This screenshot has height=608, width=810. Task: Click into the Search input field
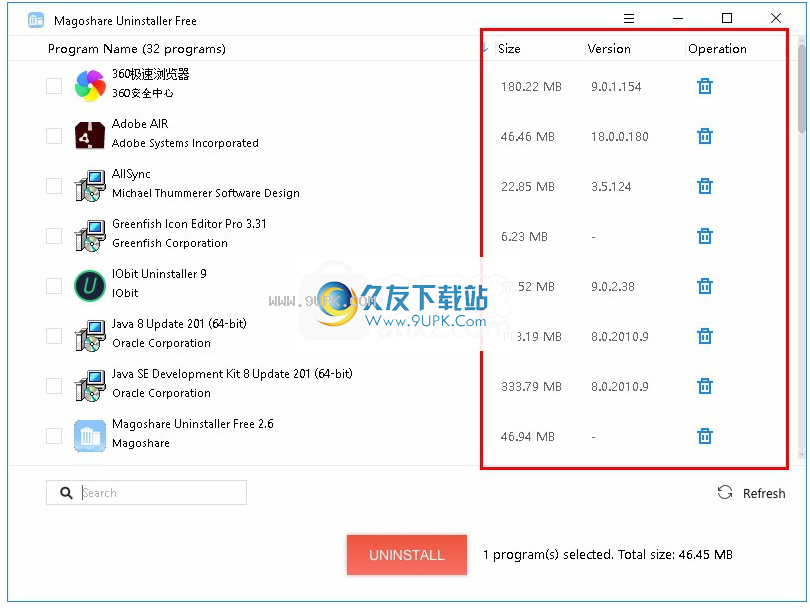point(146,492)
